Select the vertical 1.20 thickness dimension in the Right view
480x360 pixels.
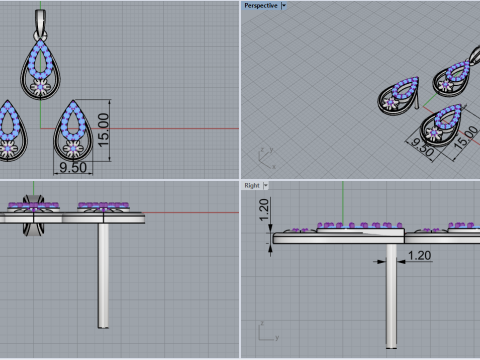(264, 210)
